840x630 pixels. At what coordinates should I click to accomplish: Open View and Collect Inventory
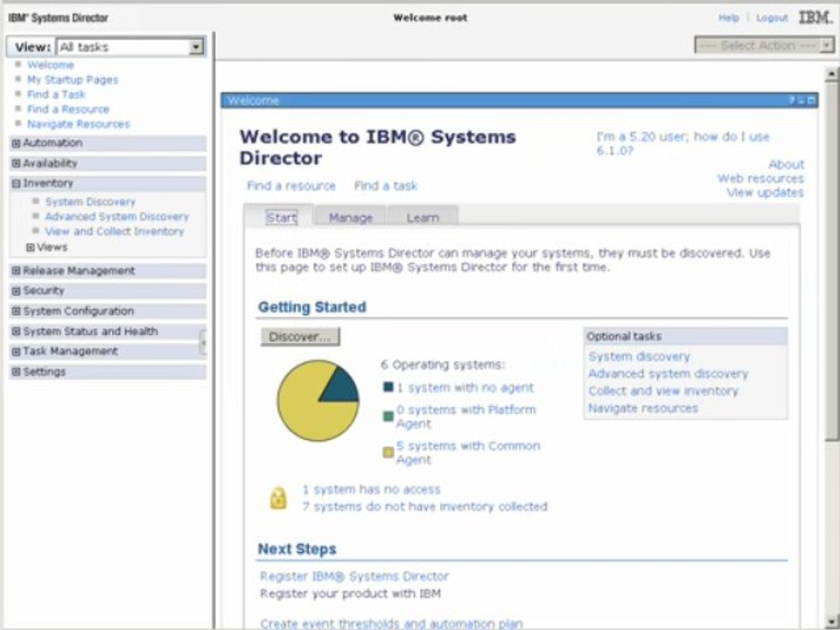coord(115,231)
